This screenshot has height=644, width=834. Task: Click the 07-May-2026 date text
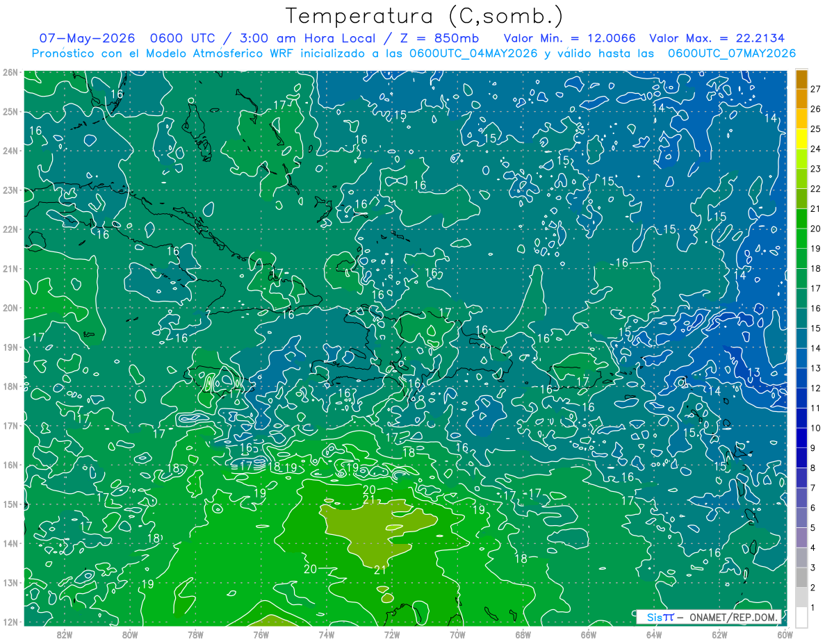pyautogui.click(x=87, y=38)
